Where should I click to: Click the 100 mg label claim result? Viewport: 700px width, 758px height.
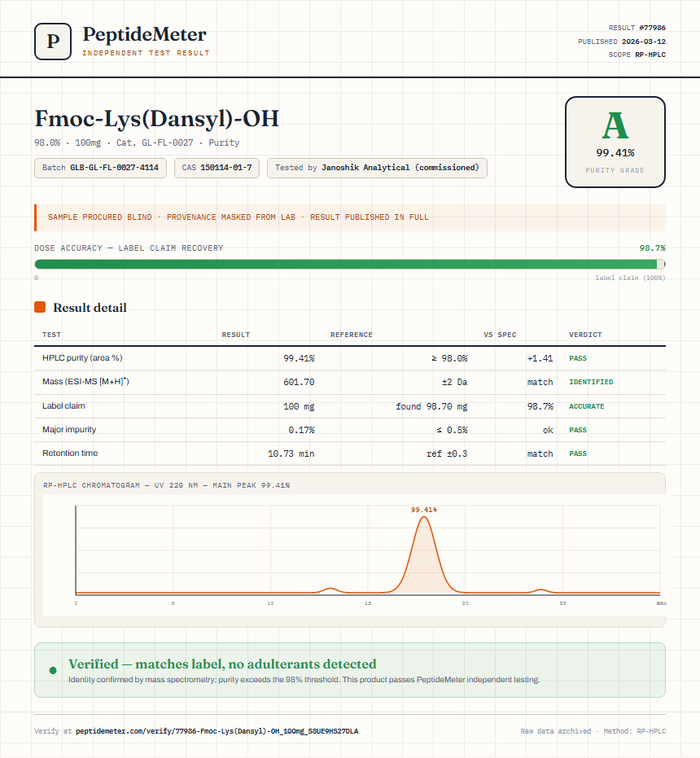[x=299, y=406]
